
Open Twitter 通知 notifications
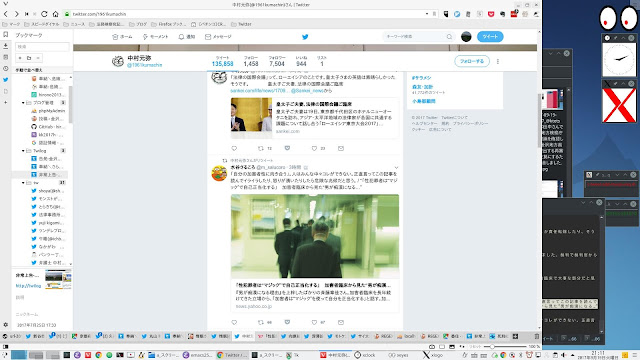coord(187,37)
